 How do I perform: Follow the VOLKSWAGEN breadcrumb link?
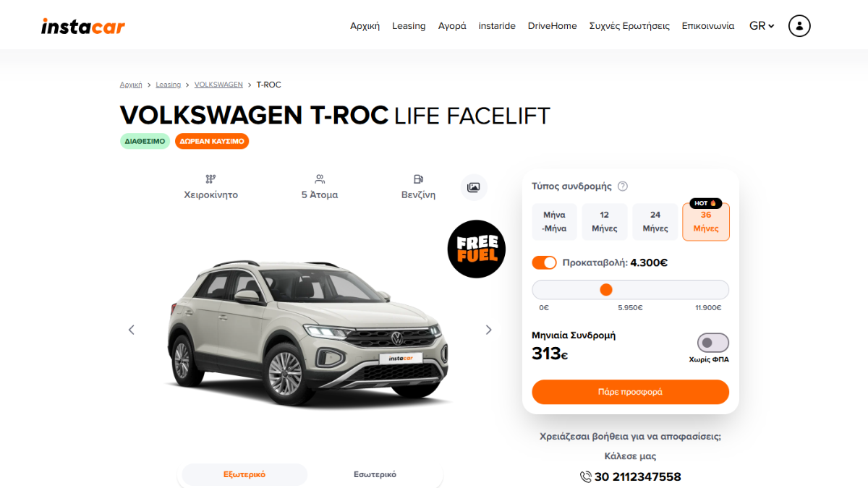point(218,85)
